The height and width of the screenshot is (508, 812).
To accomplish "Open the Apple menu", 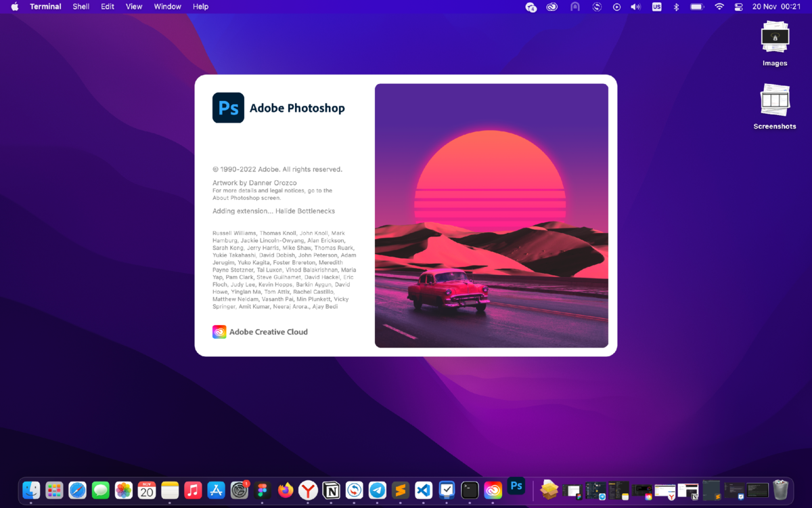I will [15, 7].
